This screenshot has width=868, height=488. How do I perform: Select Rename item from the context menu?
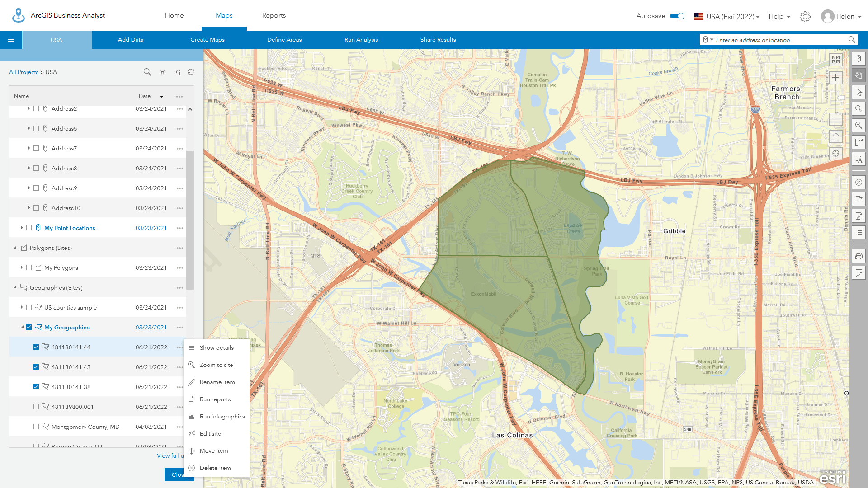[217, 382]
